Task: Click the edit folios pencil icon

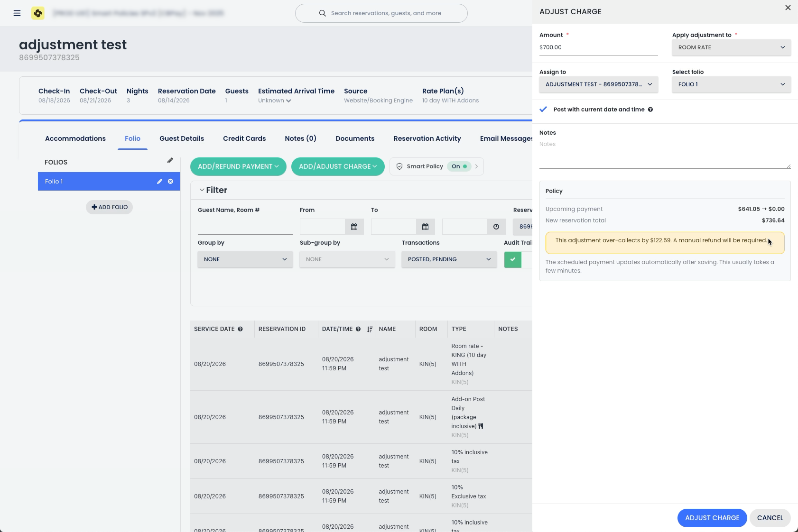Action: (170, 161)
